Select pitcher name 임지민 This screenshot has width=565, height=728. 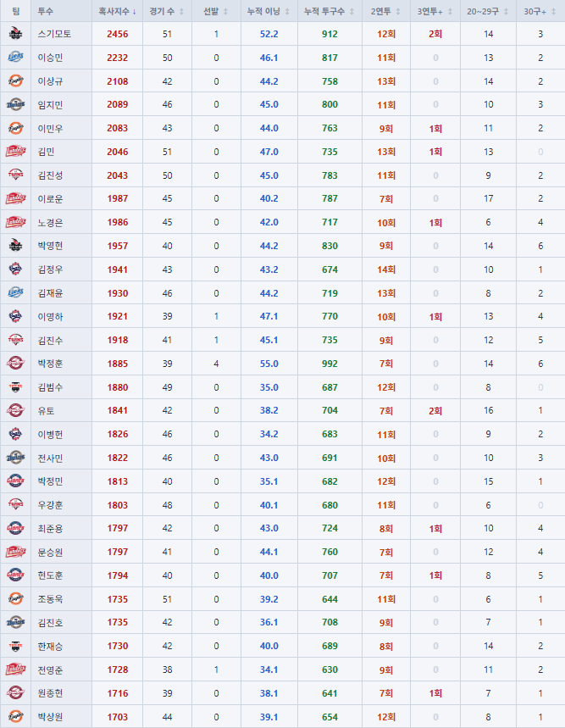point(50,104)
